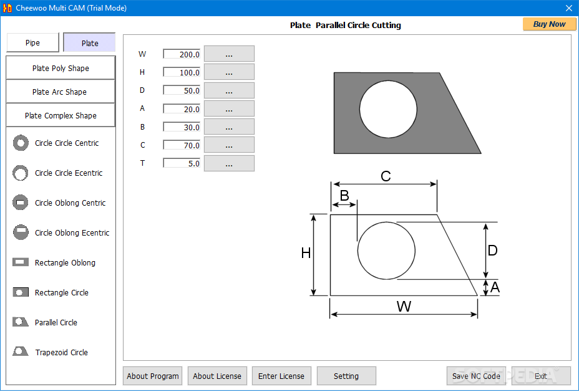Click the ellipsis button next to T
This screenshot has width=579, height=392.
coord(230,163)
